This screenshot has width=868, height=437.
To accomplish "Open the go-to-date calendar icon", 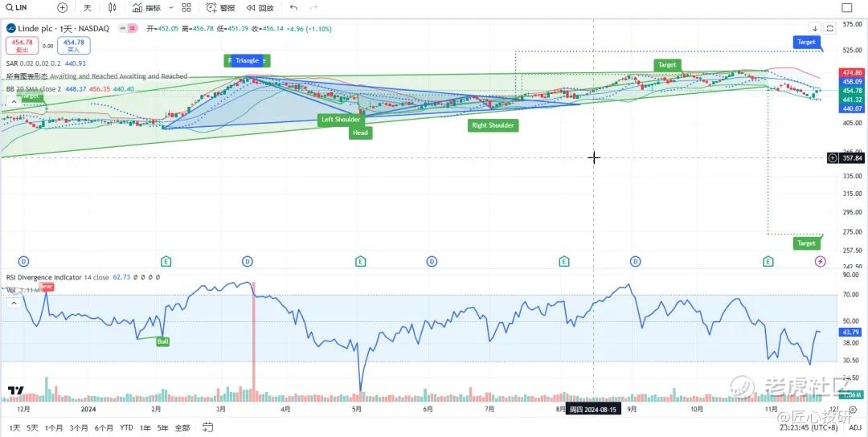I will point(207,427).
